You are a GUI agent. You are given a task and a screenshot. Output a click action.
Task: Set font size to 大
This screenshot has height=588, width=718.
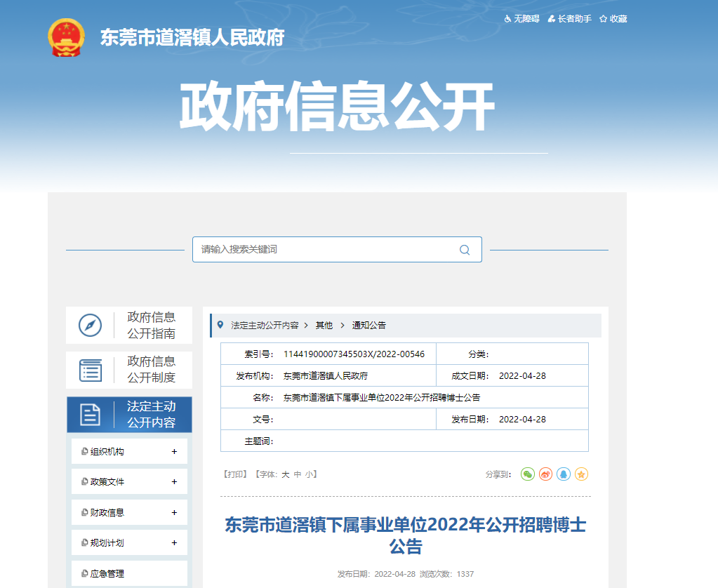click(x=285, y=474)
